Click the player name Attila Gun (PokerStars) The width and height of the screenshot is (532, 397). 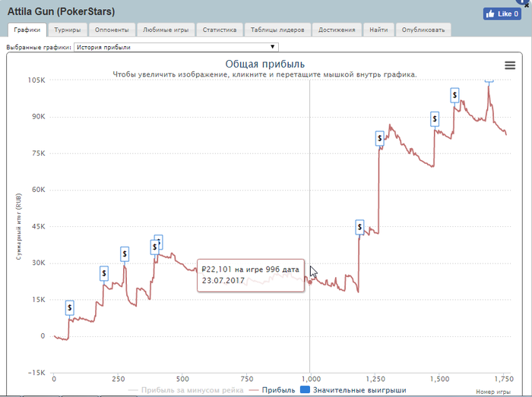coord(61,11)
